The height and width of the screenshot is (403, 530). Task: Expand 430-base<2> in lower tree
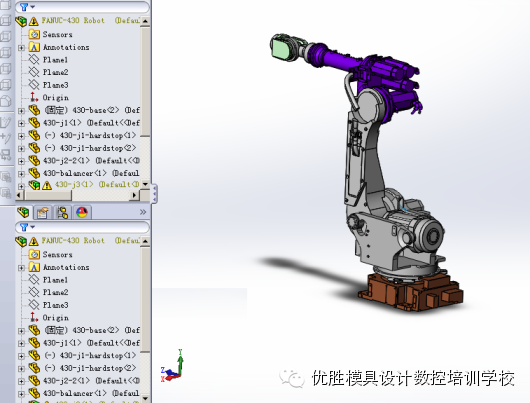[21, 331]
